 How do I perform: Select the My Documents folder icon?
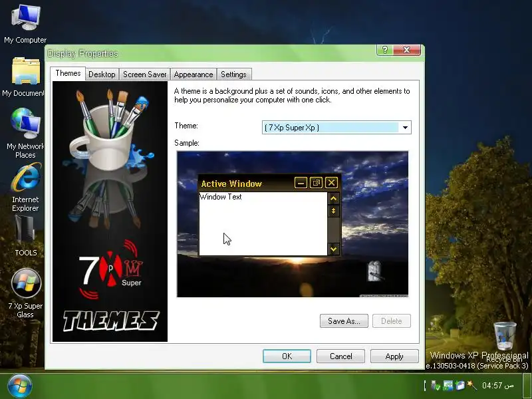pyautogui.click(x=24, y=77)
